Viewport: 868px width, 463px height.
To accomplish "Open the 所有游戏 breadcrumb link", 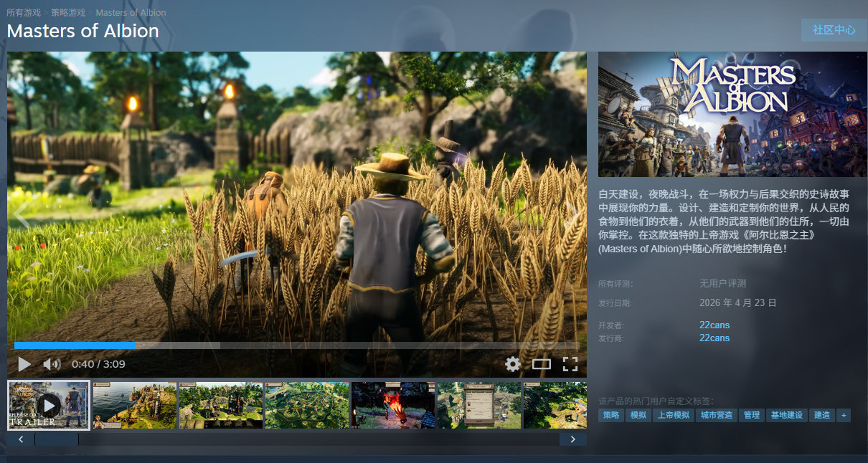I will click(x=27, y=12).
